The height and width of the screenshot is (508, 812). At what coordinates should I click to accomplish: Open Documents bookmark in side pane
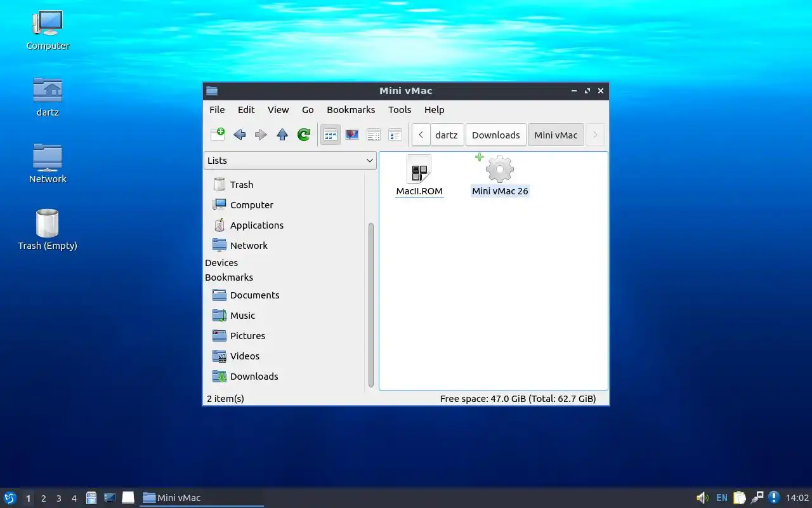click(x=254, y=295)
